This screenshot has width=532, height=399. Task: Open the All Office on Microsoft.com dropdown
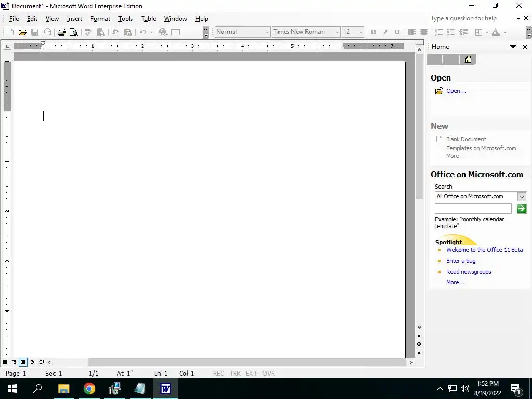pyautogui.click(x=522, y=196)
